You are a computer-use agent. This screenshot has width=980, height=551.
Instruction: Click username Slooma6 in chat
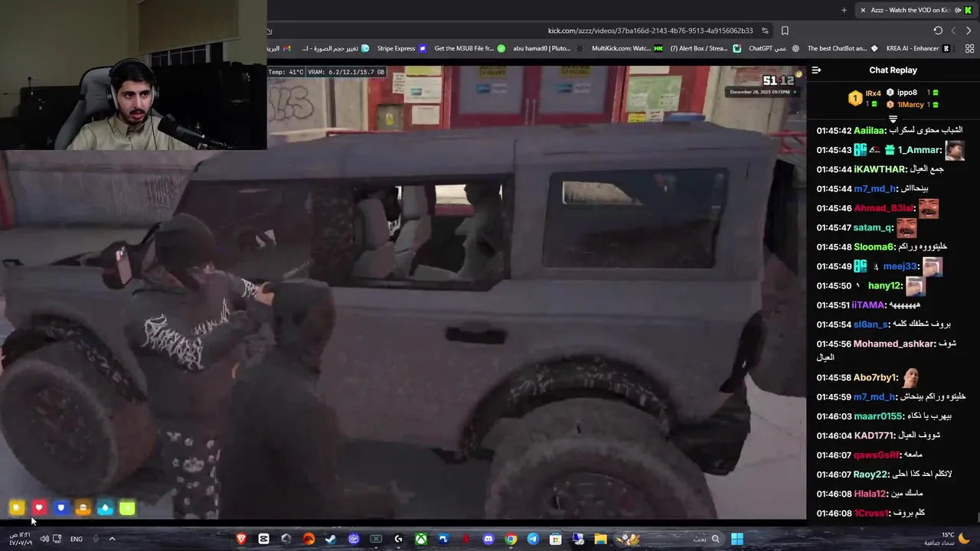coord(874,246)
